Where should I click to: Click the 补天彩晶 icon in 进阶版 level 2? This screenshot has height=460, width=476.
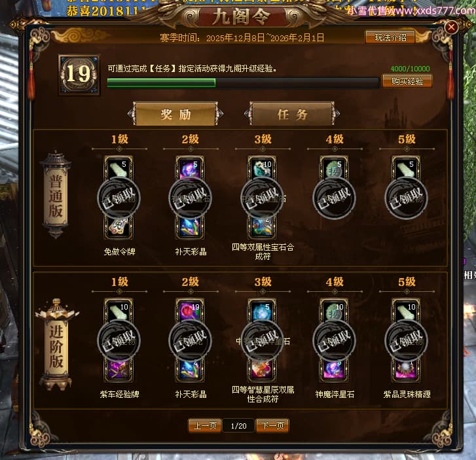coord(190,370)
